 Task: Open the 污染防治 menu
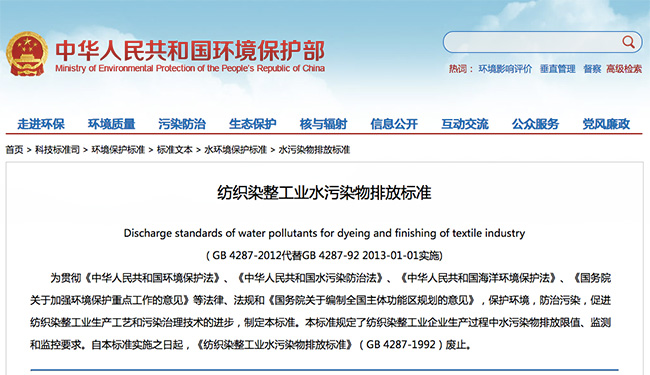(x=182, y=124)
